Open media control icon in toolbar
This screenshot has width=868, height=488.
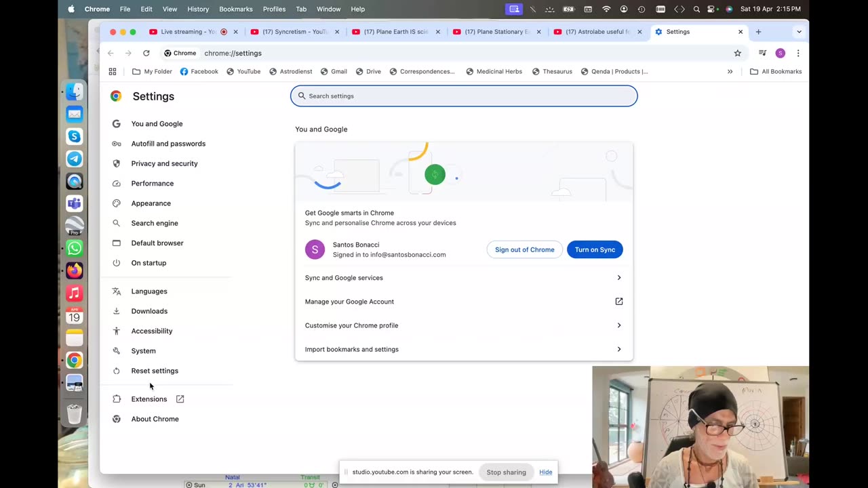pyautogui.click(x=762, y=53)
